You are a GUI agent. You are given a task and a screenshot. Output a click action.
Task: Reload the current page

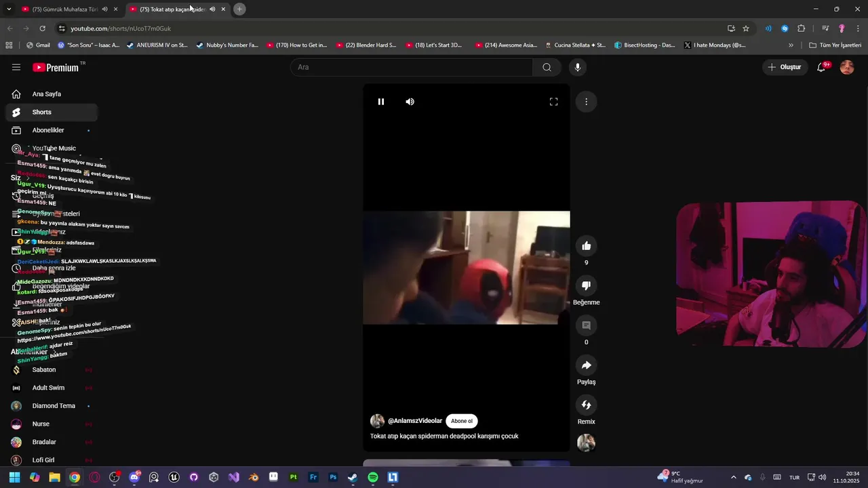pyautogui.click(x=42, y=28)
